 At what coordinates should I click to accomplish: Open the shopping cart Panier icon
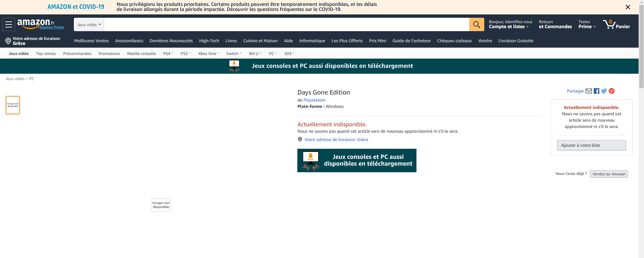point(616,24)
